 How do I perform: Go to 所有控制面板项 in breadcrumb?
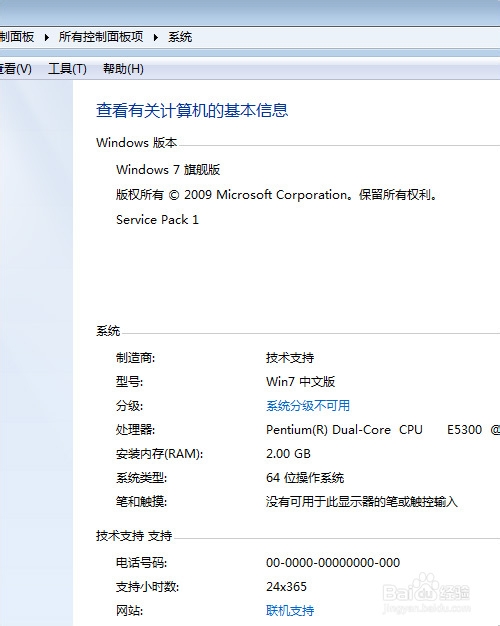pyautogui.click(x=101, y=37)
